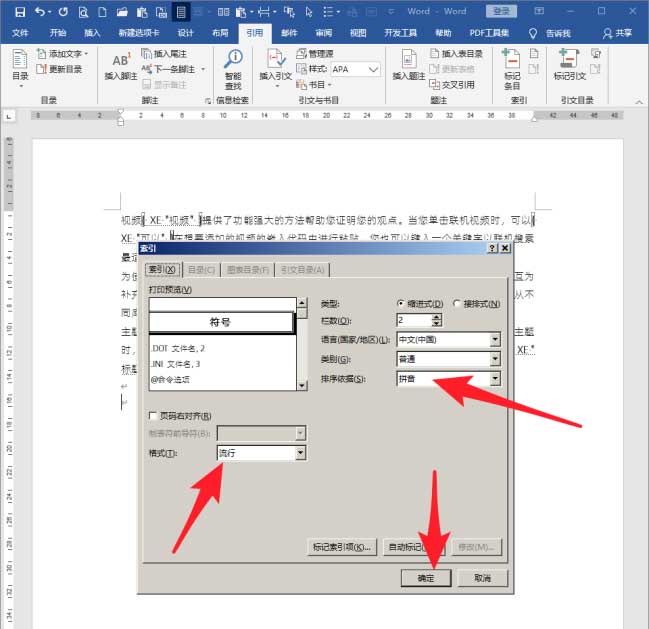
Task: Click the 标记引文 (Mark Citation) icon
Action: point(570,63)
